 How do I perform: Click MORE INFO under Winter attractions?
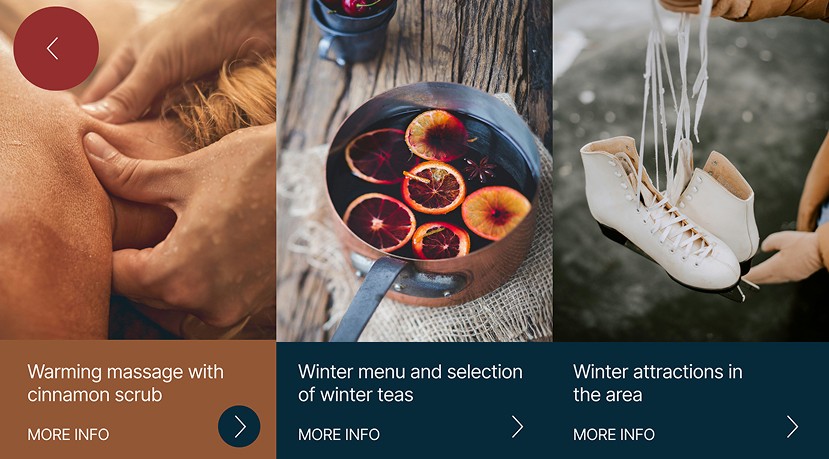(614, 435)
